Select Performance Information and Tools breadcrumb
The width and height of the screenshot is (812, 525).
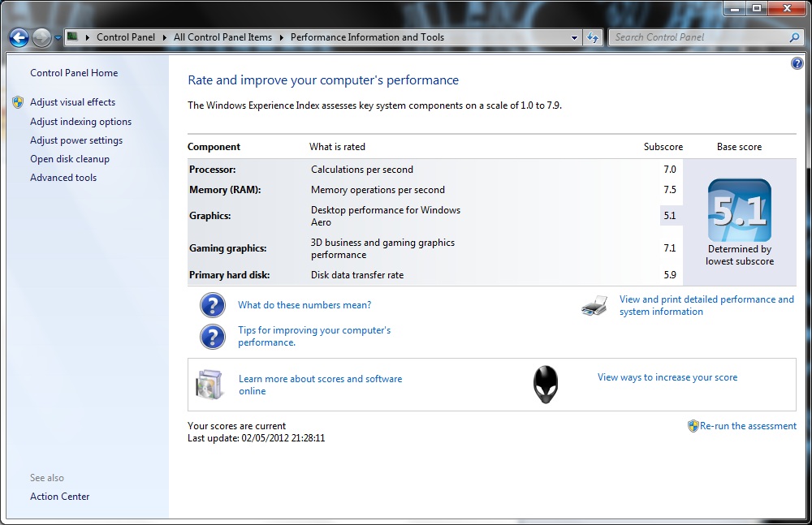tap(367, 37)
